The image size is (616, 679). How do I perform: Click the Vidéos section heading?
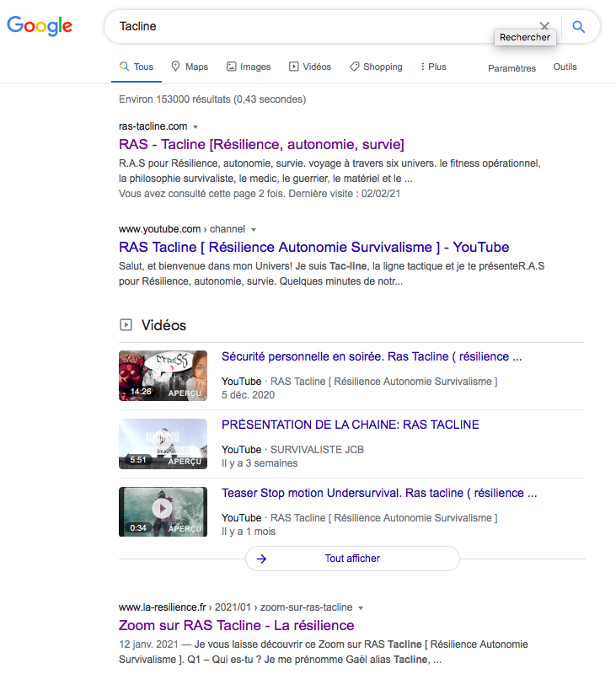click(x=163, y=325)
